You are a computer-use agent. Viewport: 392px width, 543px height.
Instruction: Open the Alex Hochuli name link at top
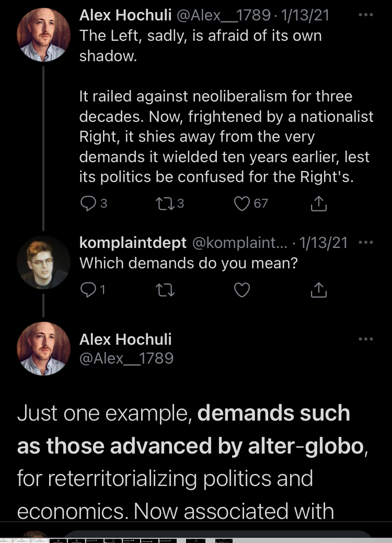tap(125, 15)
